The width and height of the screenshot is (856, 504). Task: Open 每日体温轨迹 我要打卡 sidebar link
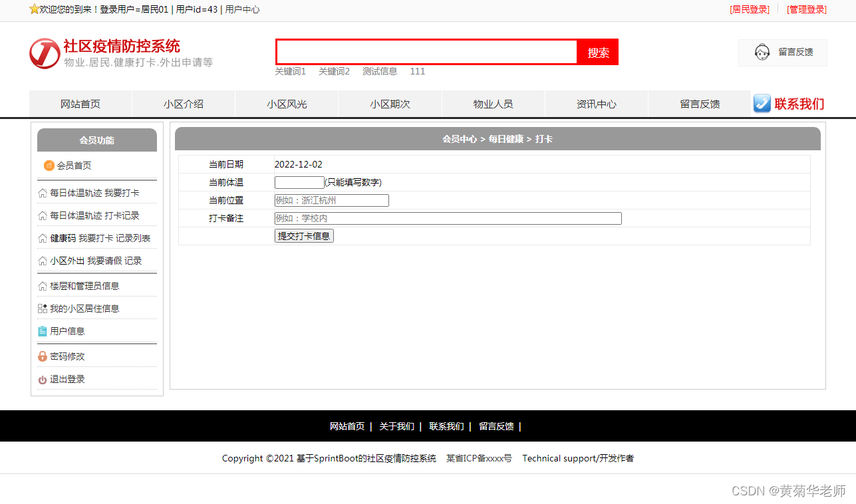94,193
